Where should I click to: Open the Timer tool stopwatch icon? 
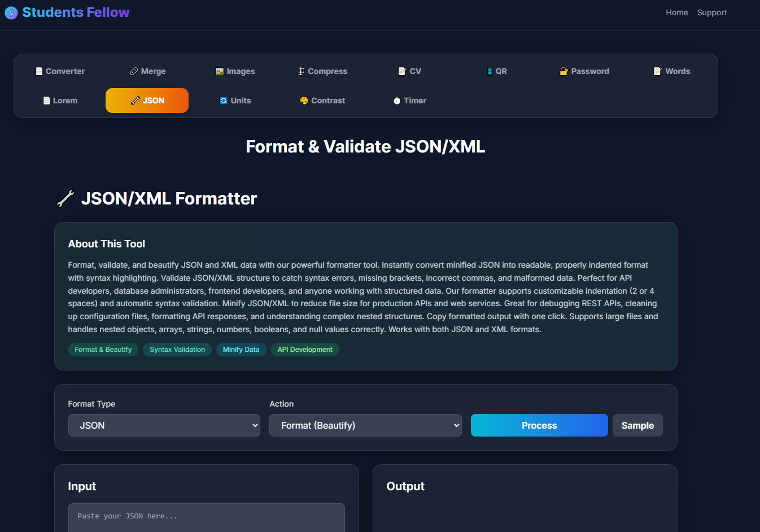[x=397, y=101]
